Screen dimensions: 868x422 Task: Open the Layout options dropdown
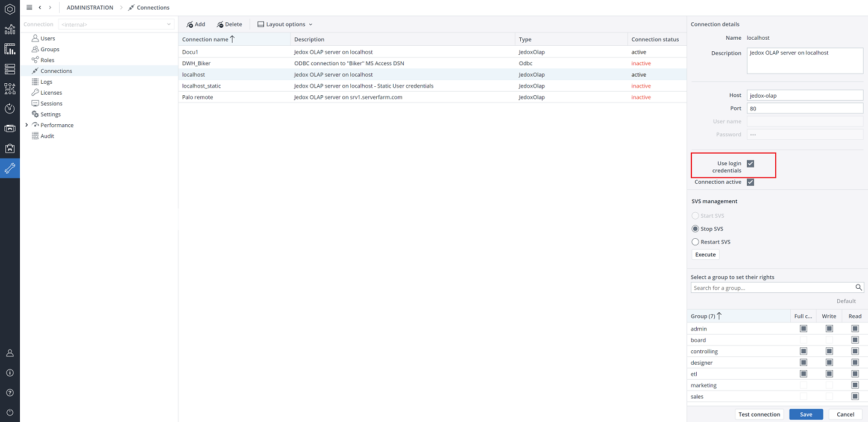click(285, 25)
